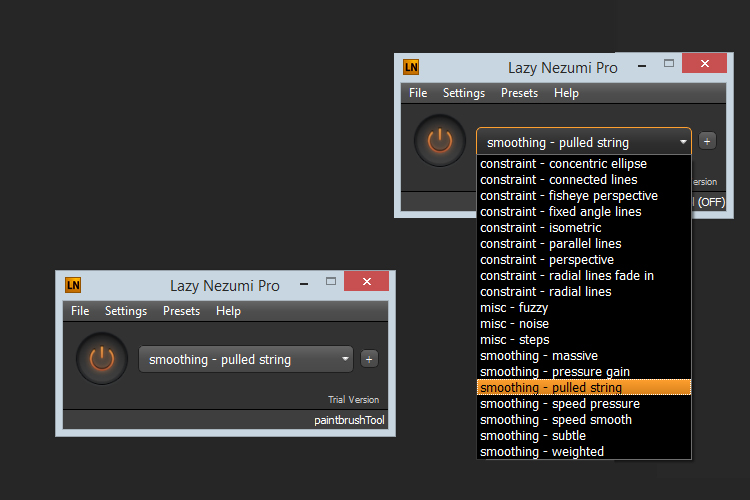Close the lower-left Lazy Nezumi Pro window
The height and width of the screenshot is (500, 750).
(366, 281)
